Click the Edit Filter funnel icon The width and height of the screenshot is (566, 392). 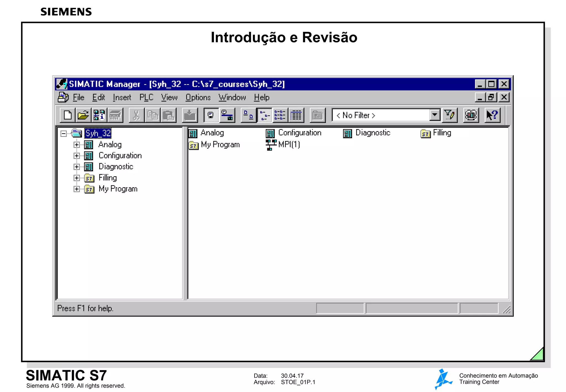click(449, 115)
